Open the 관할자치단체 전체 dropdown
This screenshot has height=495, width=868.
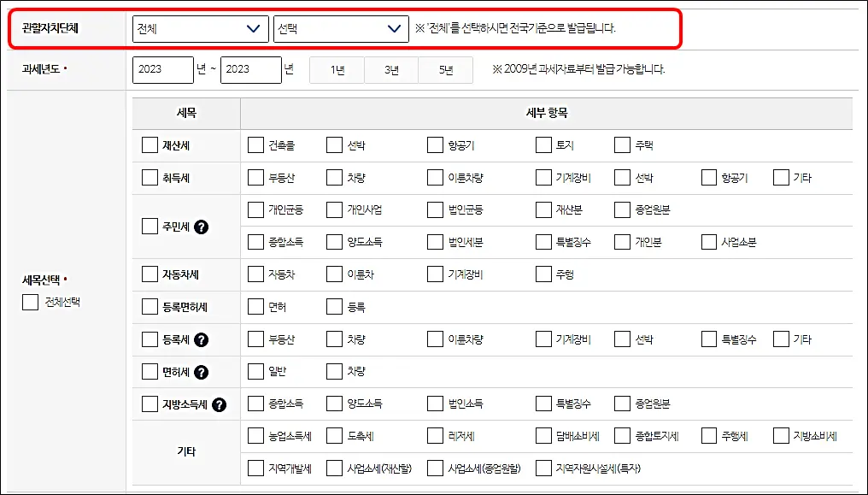tap(200, 28)
